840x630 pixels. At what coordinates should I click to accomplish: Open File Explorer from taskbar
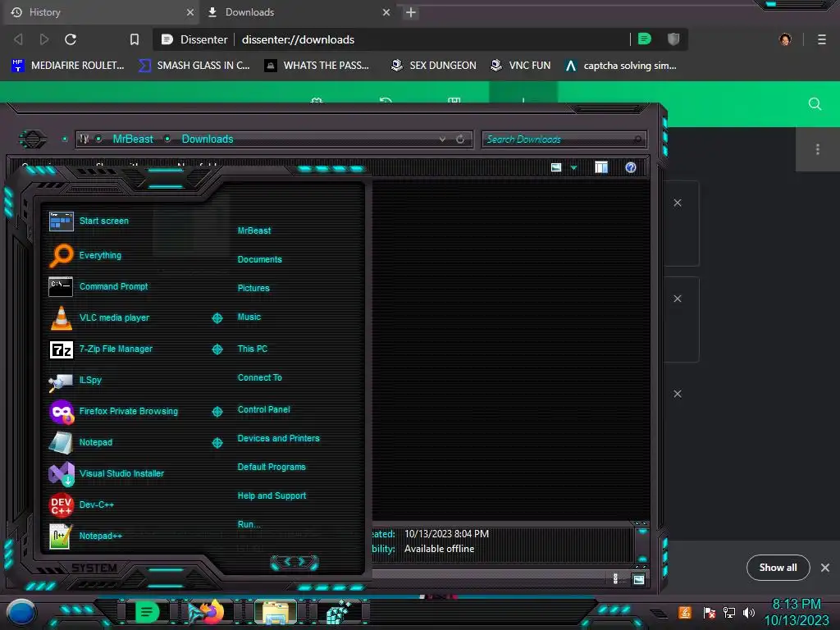[x=276, y=612]
